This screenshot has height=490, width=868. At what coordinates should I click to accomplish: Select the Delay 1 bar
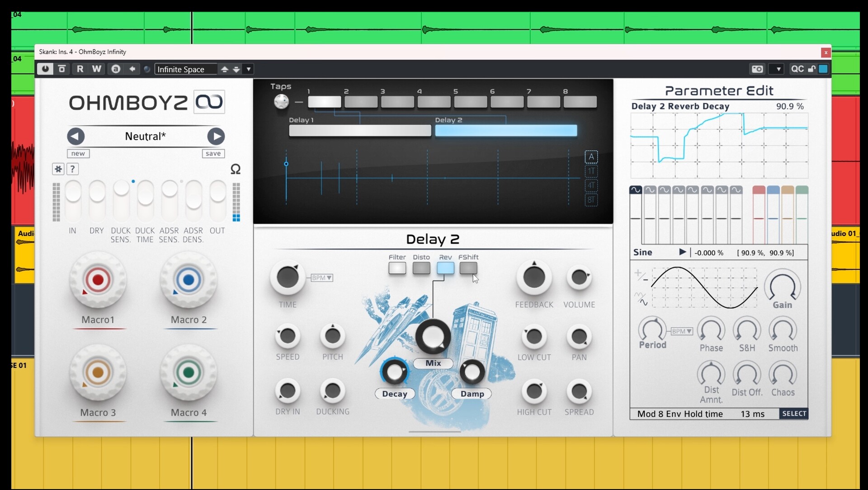(x=360, y=131)
